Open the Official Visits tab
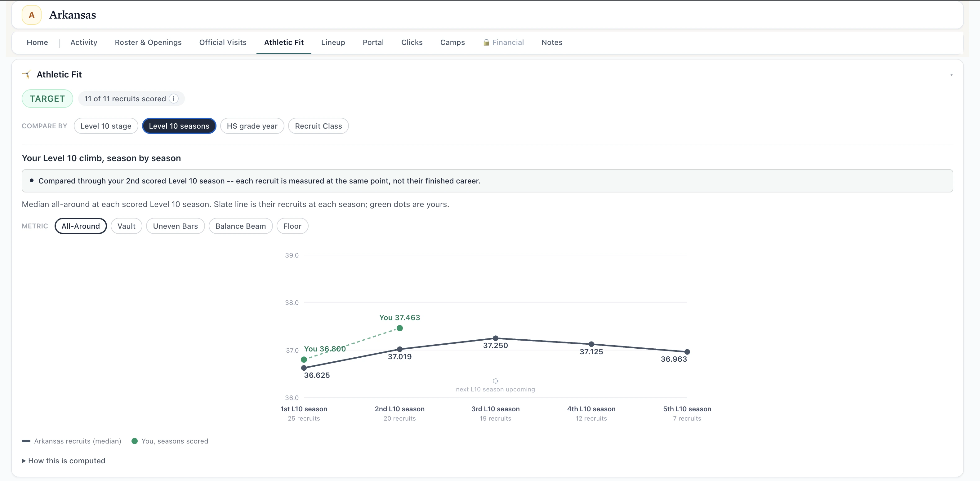 pyautogui.click(x=223, y=42)
